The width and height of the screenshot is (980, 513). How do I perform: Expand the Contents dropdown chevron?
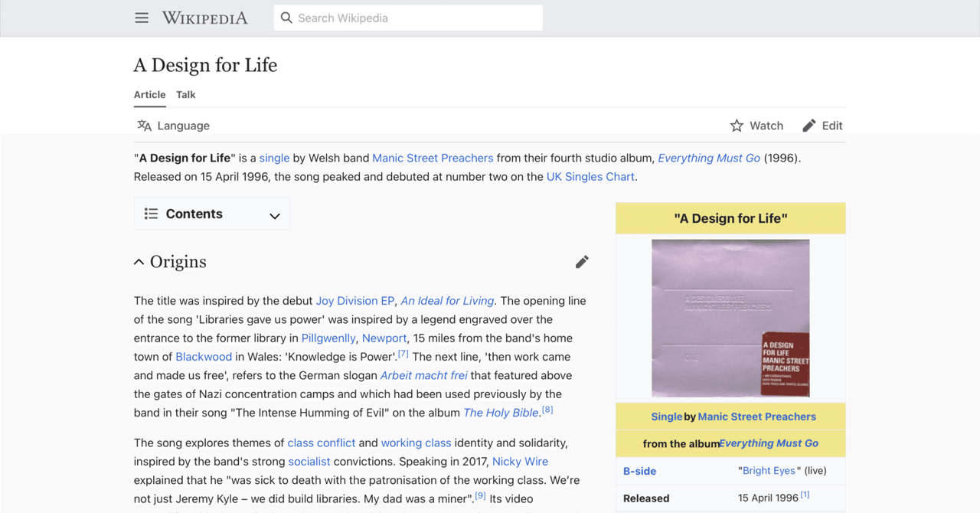point(275,216)
